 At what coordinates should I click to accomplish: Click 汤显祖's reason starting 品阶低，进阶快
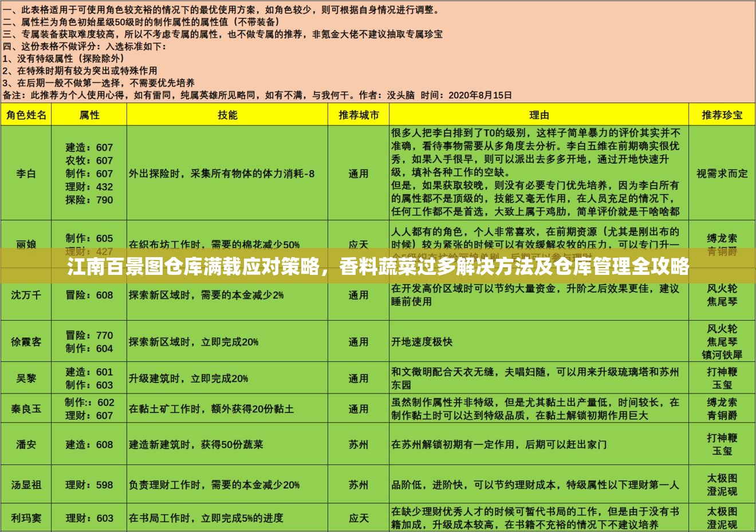coord(535,485)
